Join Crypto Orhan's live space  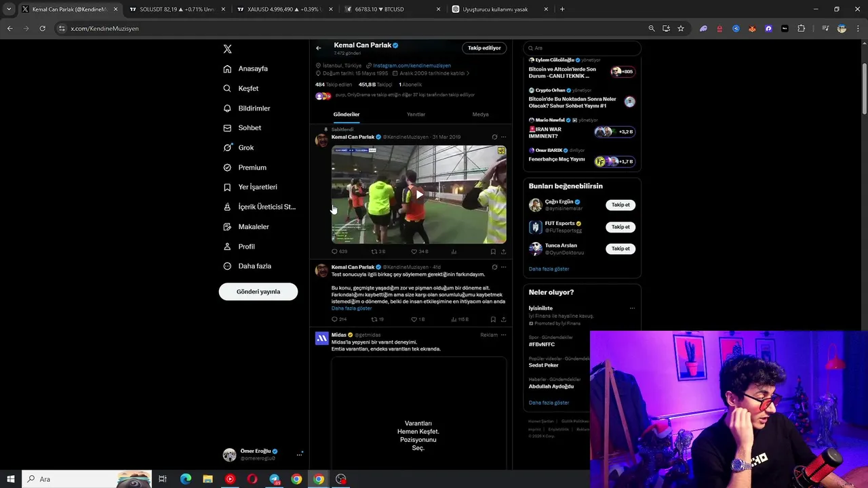coord(582,99)
